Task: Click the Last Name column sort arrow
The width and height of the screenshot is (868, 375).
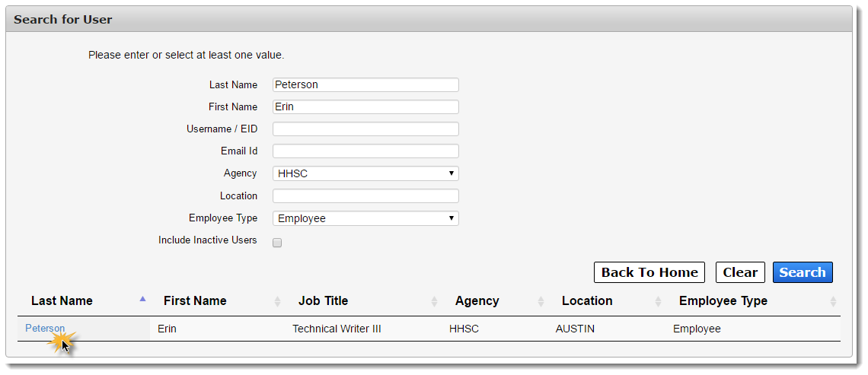Action: (x=143, y=299)
